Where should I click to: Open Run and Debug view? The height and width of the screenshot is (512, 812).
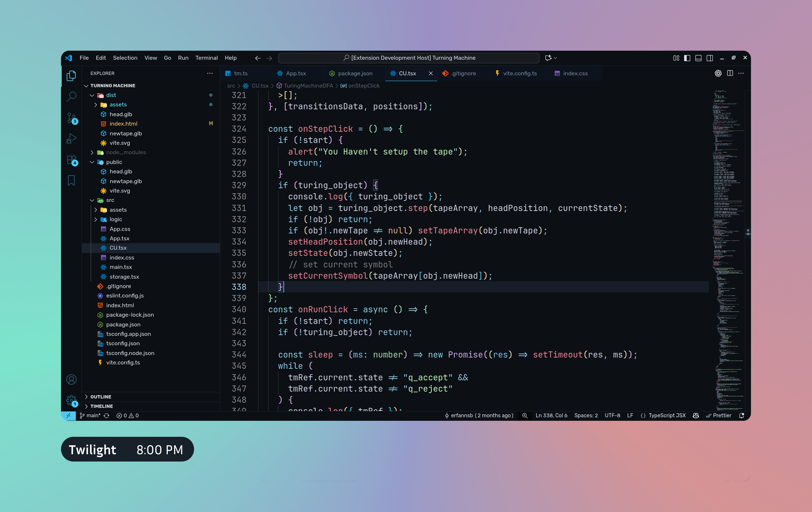pyautogui.click(x=71, y=138)
